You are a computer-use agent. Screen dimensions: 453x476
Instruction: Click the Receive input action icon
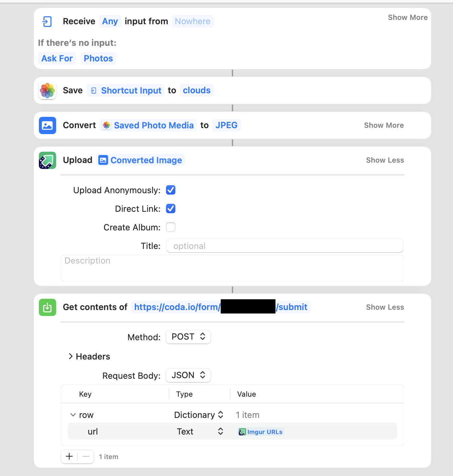coord(47,22)
